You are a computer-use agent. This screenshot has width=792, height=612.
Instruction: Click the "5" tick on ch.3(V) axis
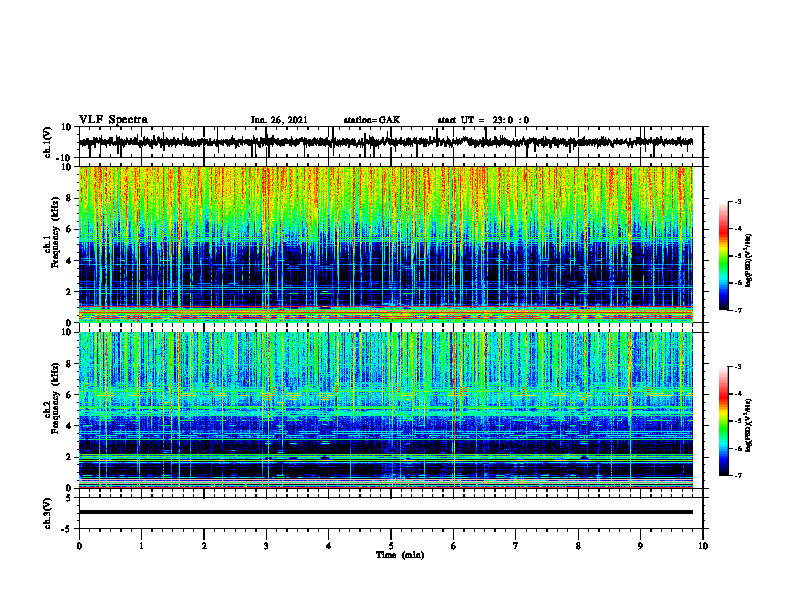point(70,497)
